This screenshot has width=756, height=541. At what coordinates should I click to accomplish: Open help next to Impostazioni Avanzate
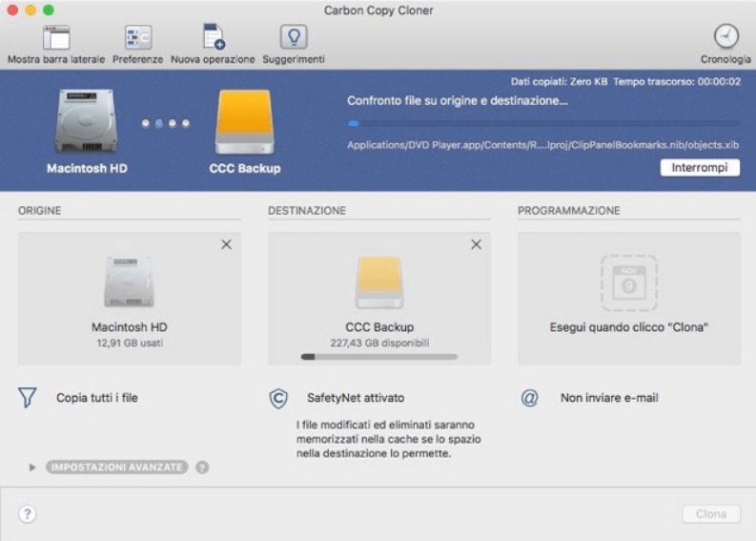[x=202, y=468]
